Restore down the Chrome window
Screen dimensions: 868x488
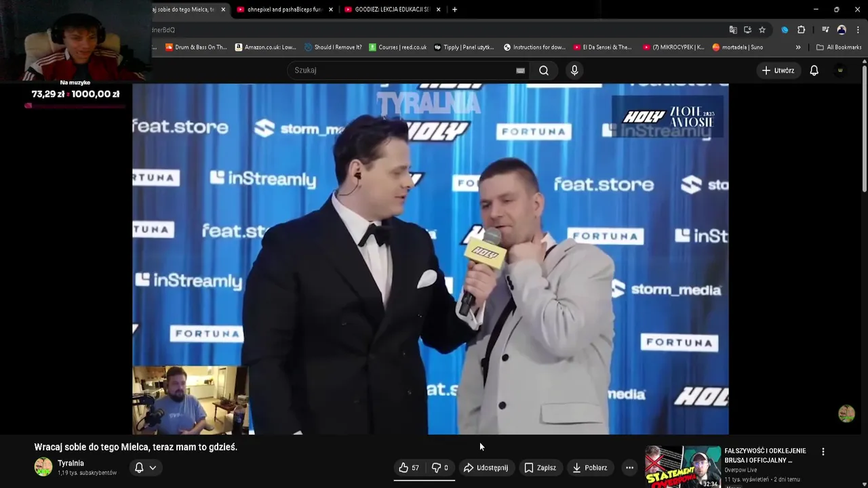pos(836,9)
